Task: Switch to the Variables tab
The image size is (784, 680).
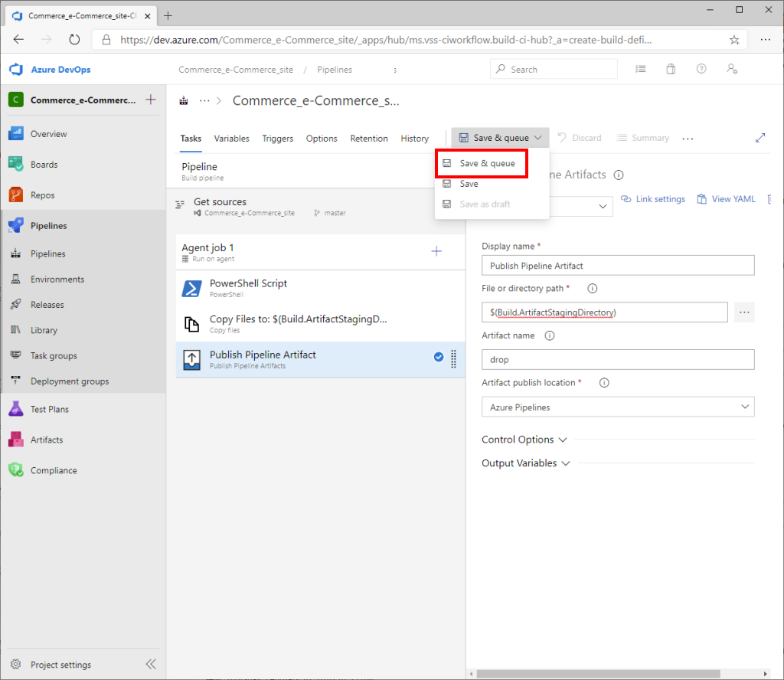Action: click(231, 139)
